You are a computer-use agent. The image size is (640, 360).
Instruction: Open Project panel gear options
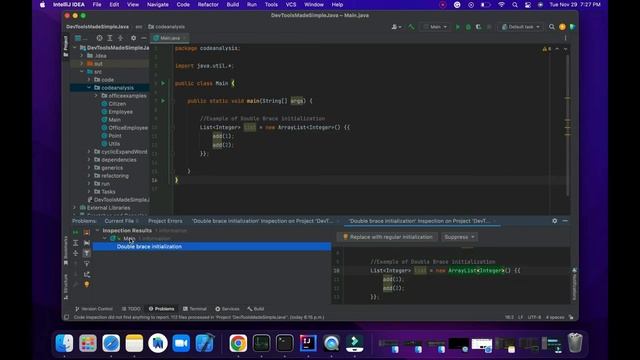133,38
